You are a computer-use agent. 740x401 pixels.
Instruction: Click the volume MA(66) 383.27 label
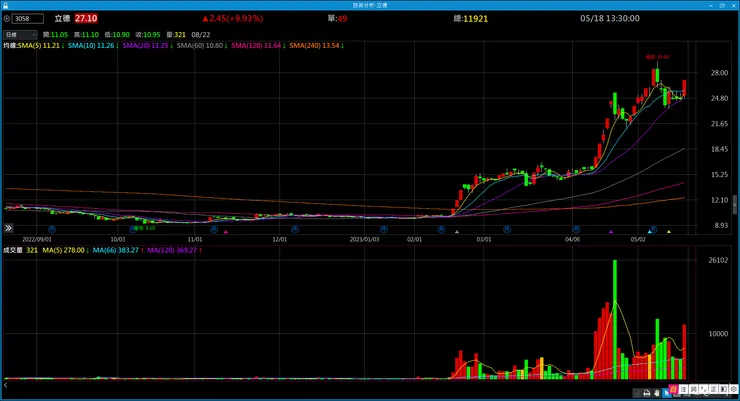117,250
